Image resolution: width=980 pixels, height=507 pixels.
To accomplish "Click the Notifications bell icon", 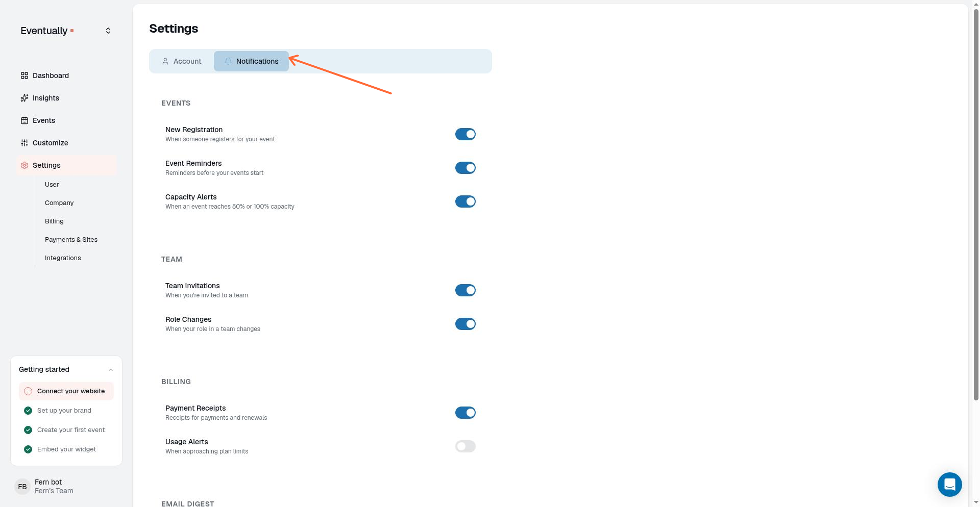I will tap(228, 61).
